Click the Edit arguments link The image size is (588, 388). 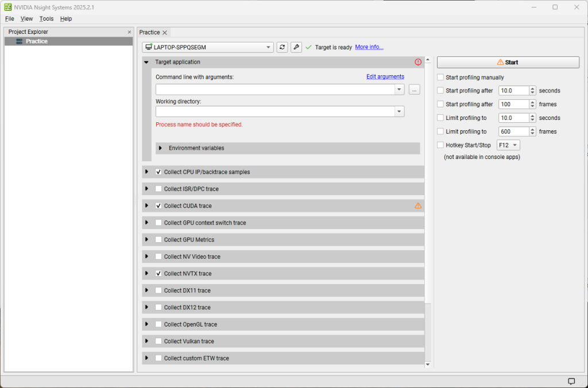coord(385,77)
